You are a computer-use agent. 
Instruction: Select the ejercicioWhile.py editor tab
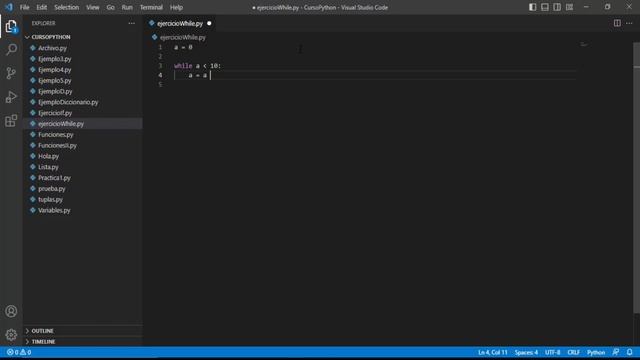[180, 24]
